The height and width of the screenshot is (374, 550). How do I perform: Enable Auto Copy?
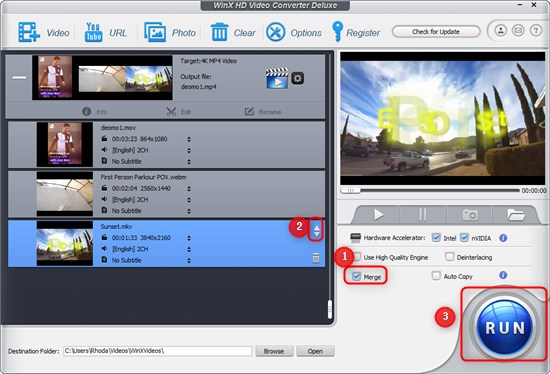point(436,275)
